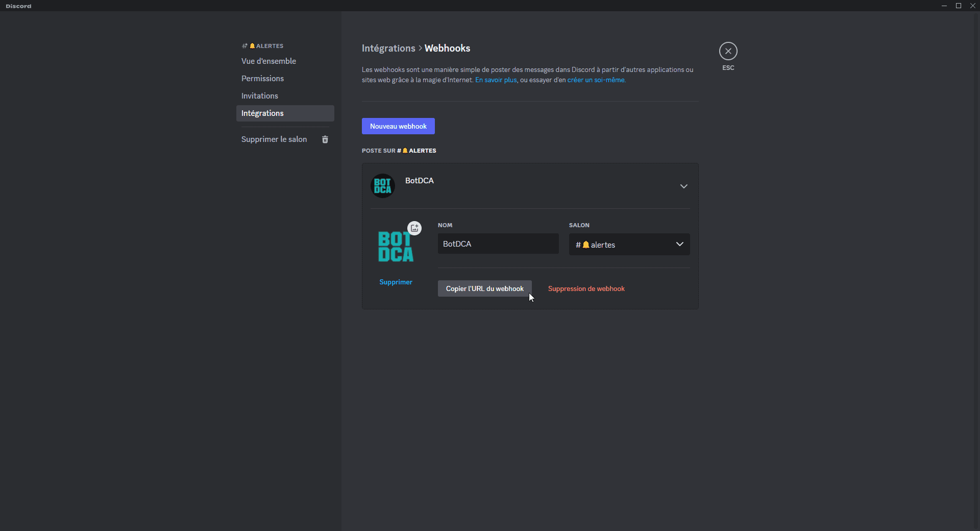Collapse the BotDCA webhook panel chevron
The image size is (980, 531).
(683, 186)
